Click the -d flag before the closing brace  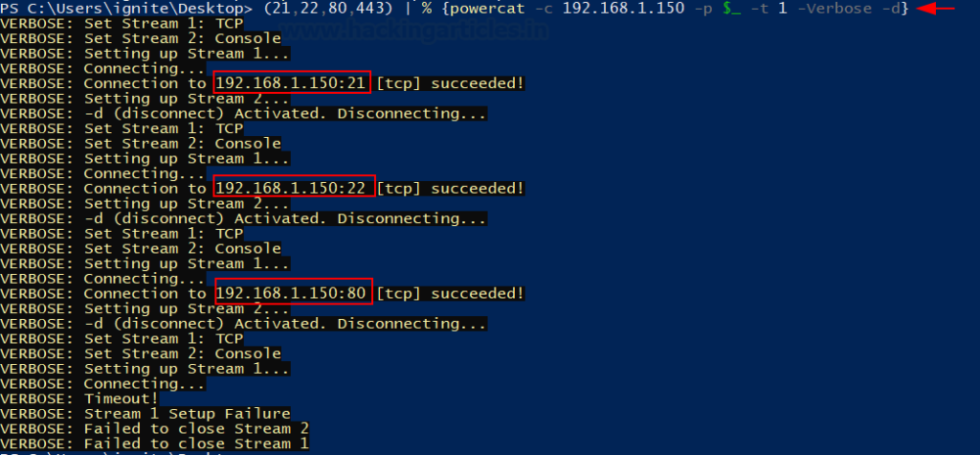point(898,9)
